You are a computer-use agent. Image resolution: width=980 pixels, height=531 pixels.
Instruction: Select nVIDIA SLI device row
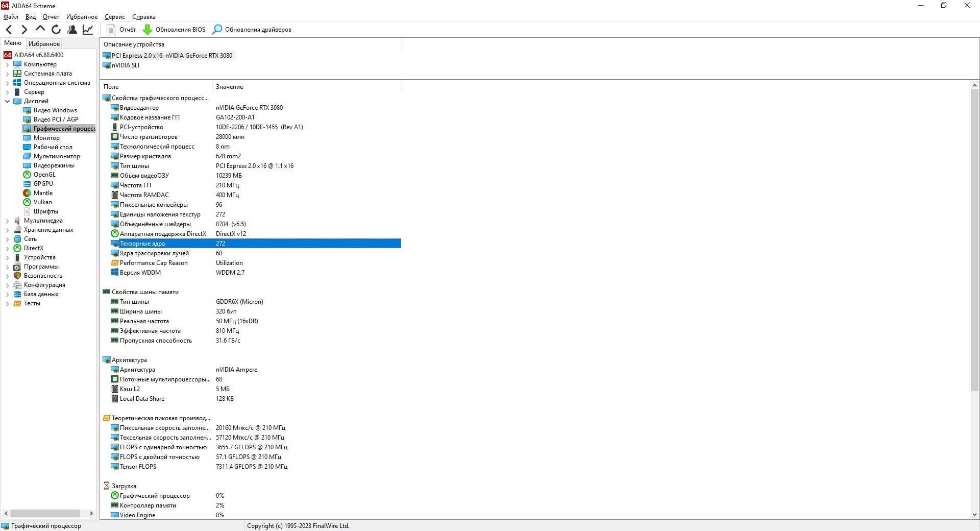[121, 65]
